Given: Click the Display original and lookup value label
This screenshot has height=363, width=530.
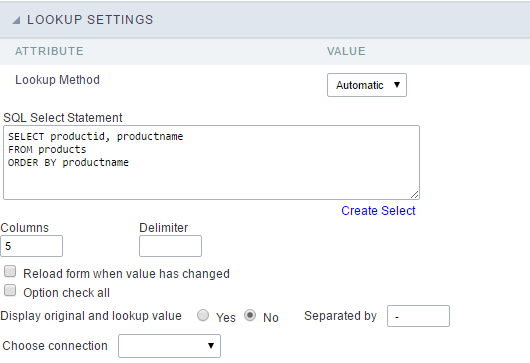Looking at the screenshot, I should click(91, 316).
